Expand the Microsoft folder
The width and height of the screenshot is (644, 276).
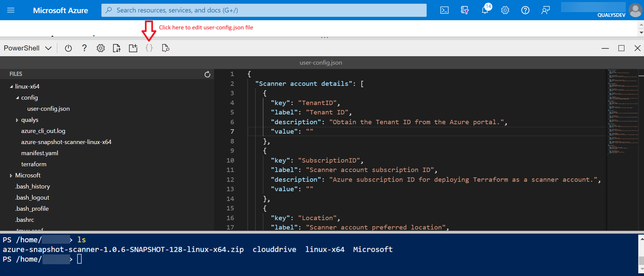coord(11,175)
